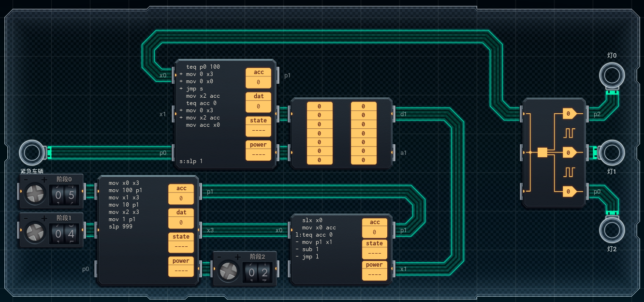Click the last cell of memory's right column
Viewport: 644px width, 302px height.
(364, 160)
